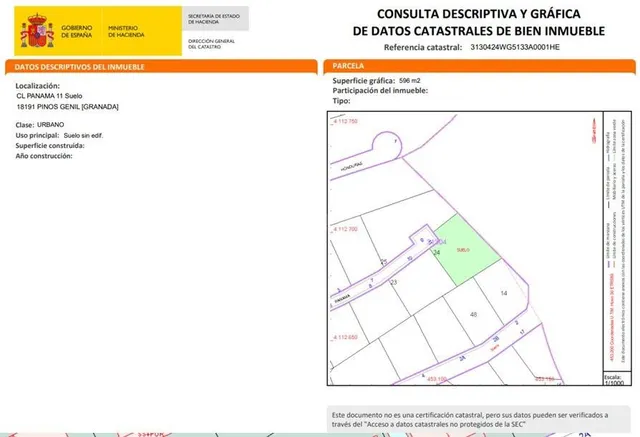Select the 'Suelo sin edif.' value
This screenshot has height=437, width=640.
pyautogui.click(x=83, y=135)
